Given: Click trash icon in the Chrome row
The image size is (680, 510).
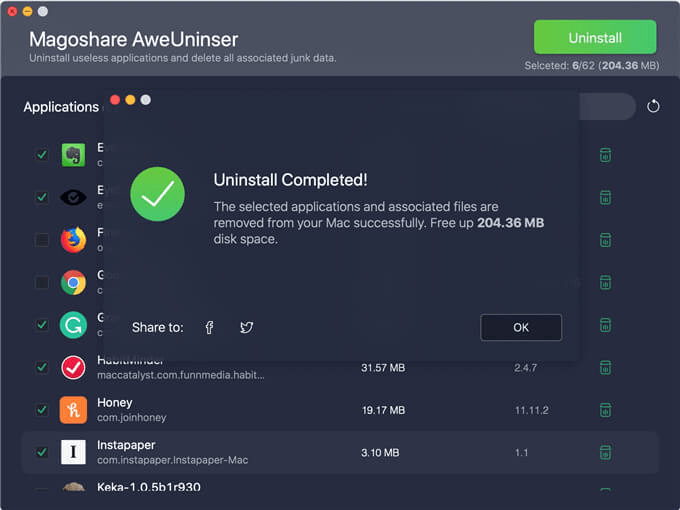Looking at the screenshot, I should click(605, 282).
